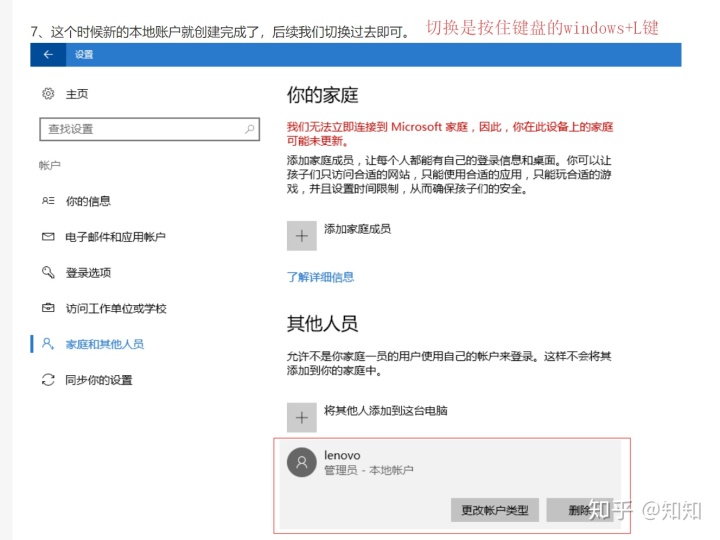720x540 pixels.
Task: Click the envelope icon for email accounts
Action: pyautogui.click(x=48, y=236)
